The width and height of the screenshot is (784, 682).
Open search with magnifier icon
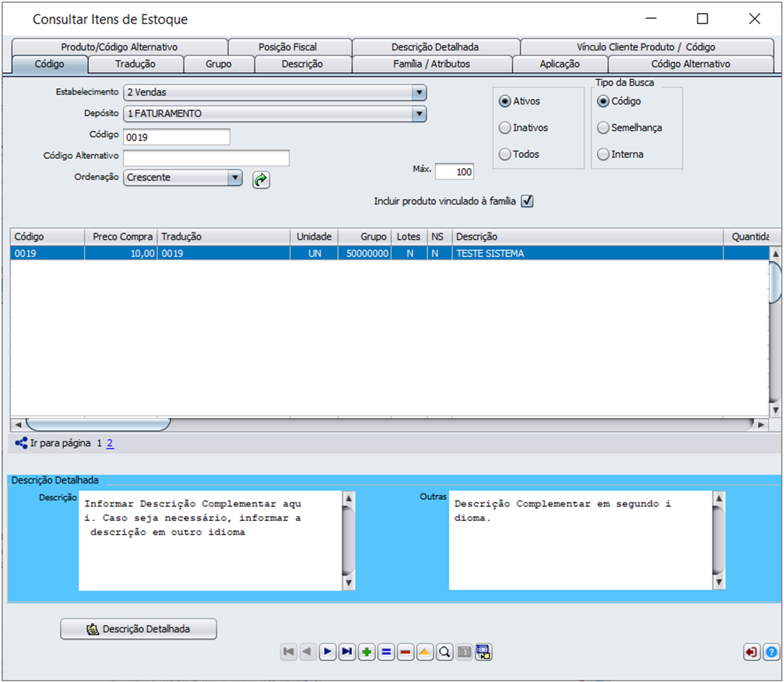(x=445, y=652)
